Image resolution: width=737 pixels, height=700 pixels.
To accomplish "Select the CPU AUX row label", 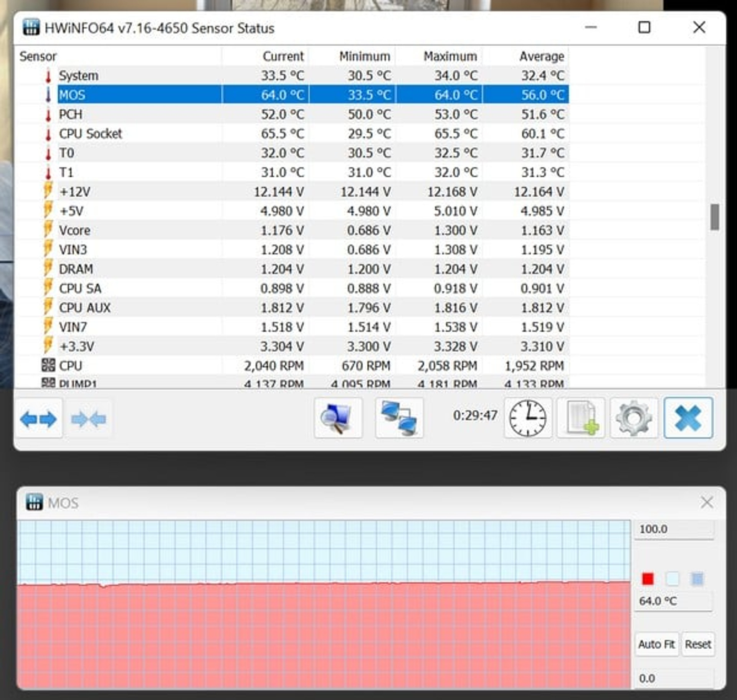I will 85,308.
